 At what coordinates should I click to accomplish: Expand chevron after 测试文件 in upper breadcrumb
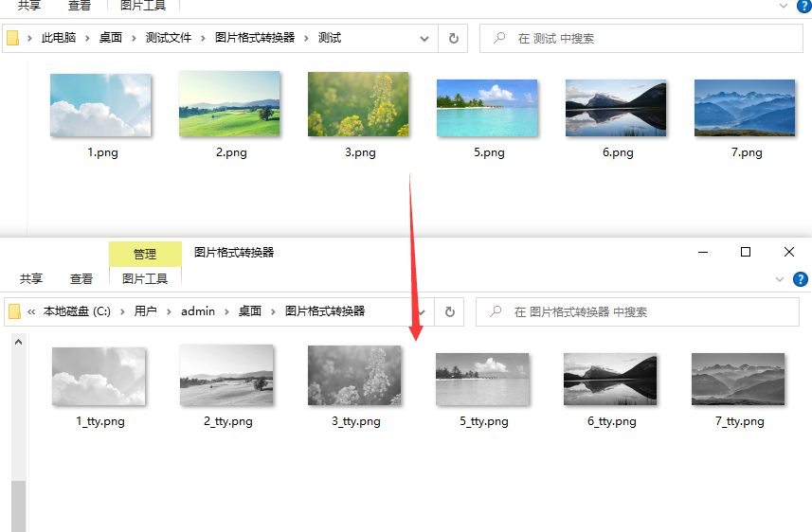click(203, 38)
